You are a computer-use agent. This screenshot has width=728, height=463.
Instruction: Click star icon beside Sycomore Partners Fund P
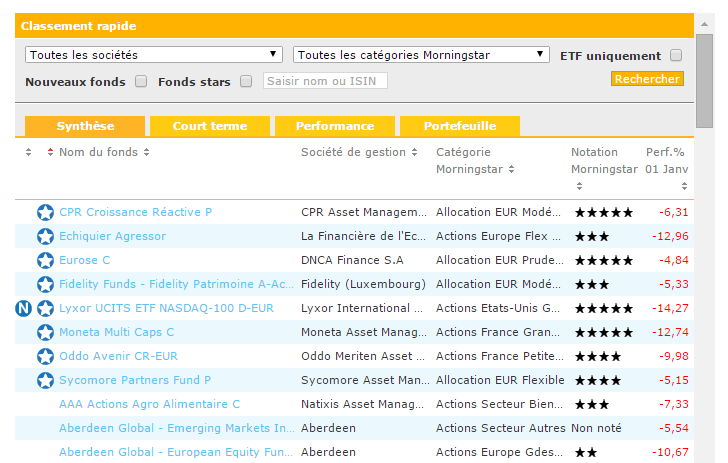(x=45, y=380)
